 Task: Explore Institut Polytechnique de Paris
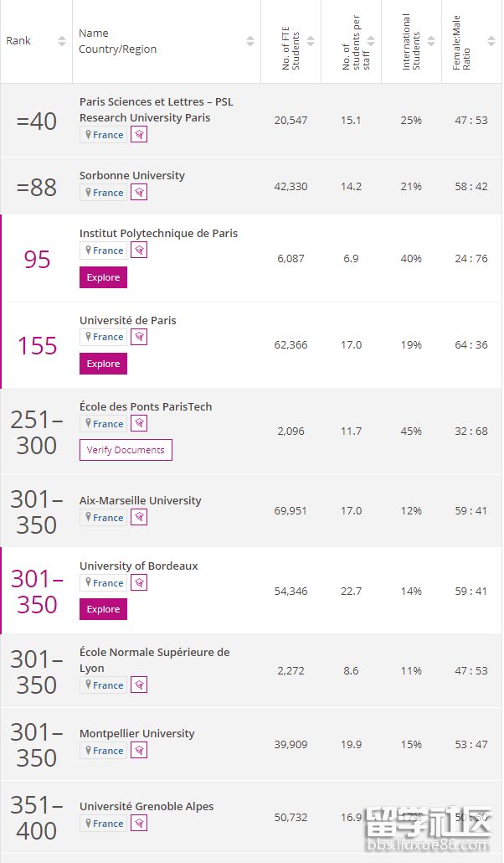[103, 277]
